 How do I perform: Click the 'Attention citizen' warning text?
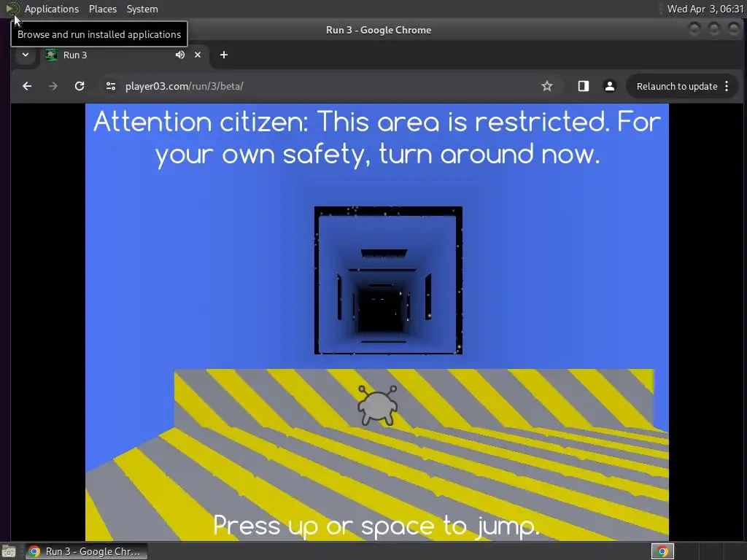click(377, 138)
